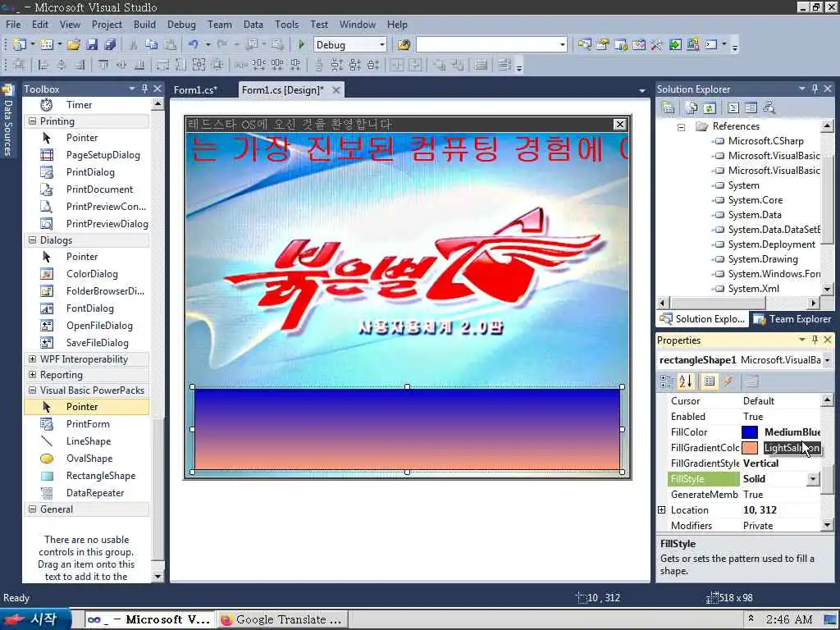
Task: Toggle auto-hide pin on Properties panel
Action: click(815, 340)
